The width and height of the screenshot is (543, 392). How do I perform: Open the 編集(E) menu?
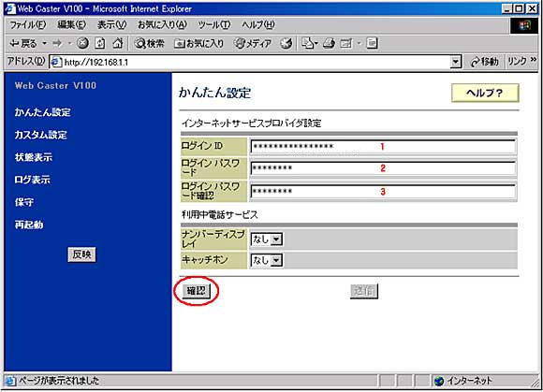pos(72,25)
